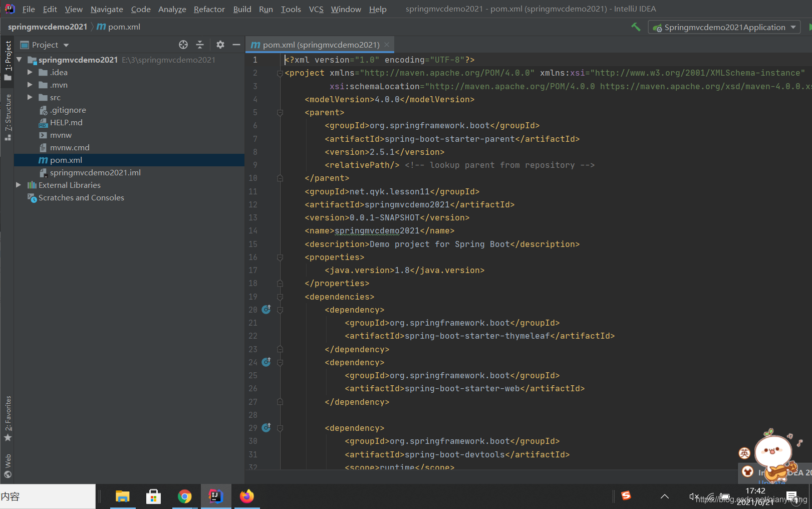
Task: Collapse all in the Project panel
Action: [x=200, y=45]
